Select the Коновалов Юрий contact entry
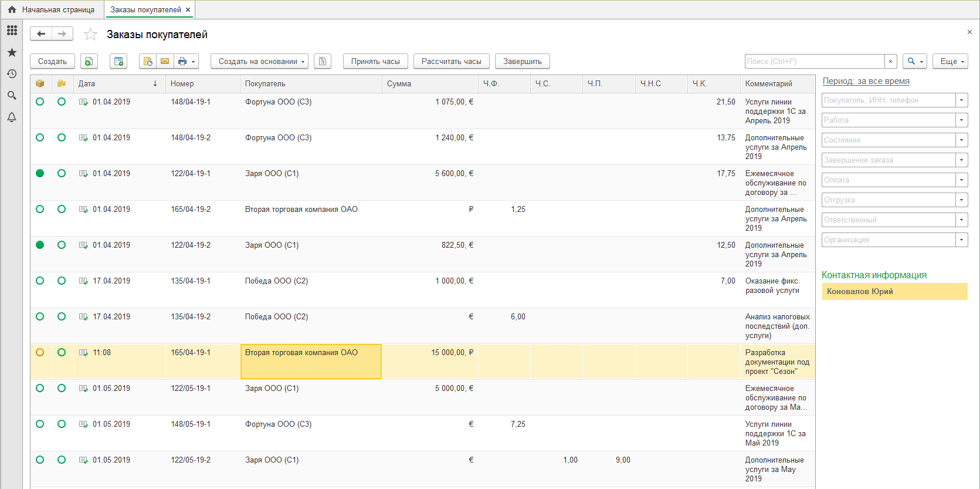 (895, 292)
